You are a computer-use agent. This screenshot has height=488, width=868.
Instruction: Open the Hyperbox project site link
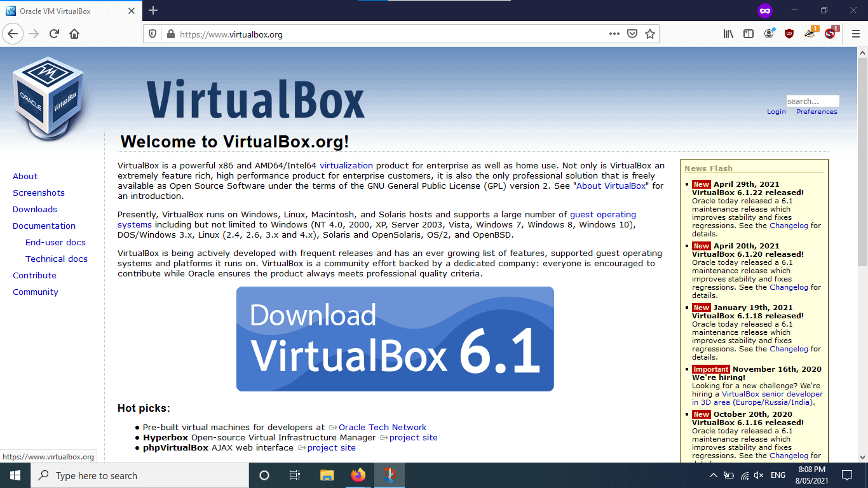click(x=414, y=437)
